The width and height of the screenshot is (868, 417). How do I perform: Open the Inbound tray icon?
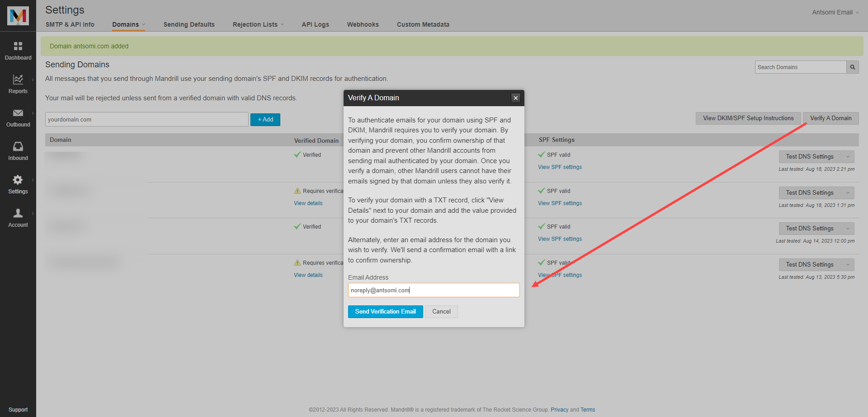point(18,146)
